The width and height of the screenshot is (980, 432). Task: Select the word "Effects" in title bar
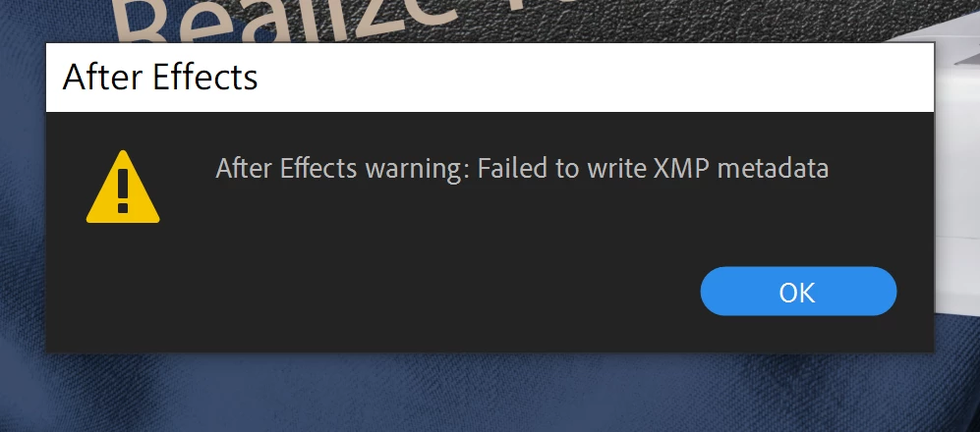205,78
